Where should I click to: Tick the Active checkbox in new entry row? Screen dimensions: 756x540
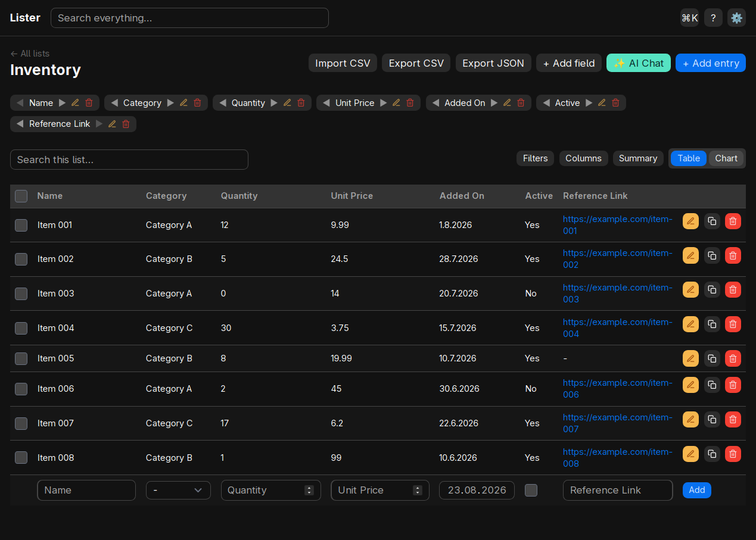click(531, 490)
